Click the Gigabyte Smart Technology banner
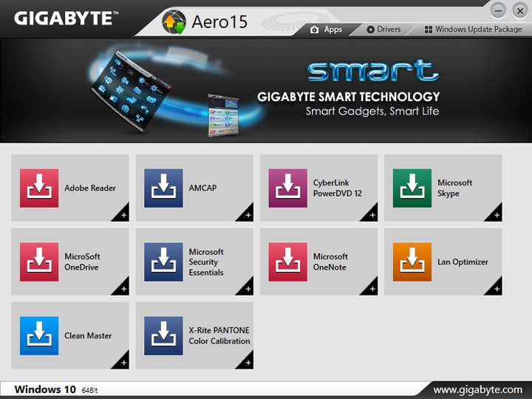Image resolution: width=532 pixels, height=399 pixels. (x=266, y=90)
